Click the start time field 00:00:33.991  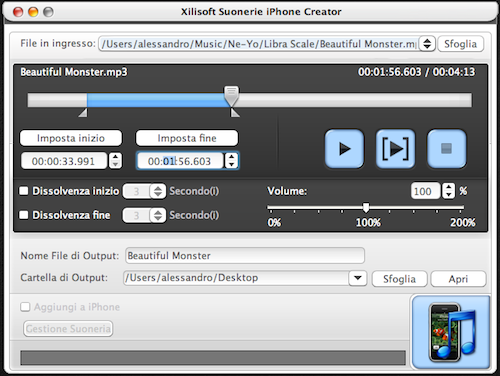pyautogui.click(x=64, y=161)
